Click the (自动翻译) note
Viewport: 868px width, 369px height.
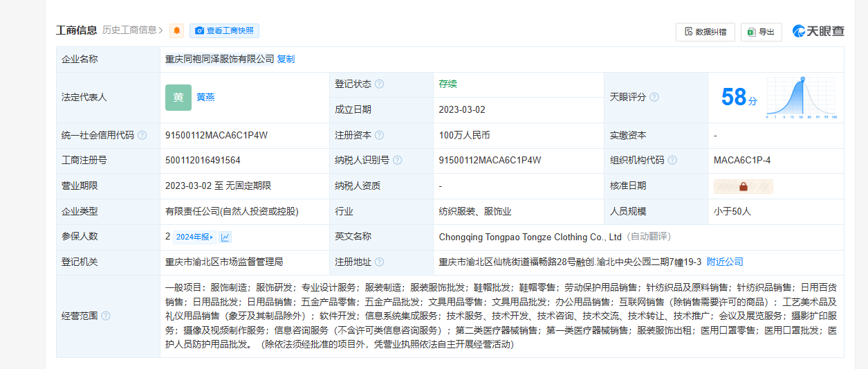649,237
